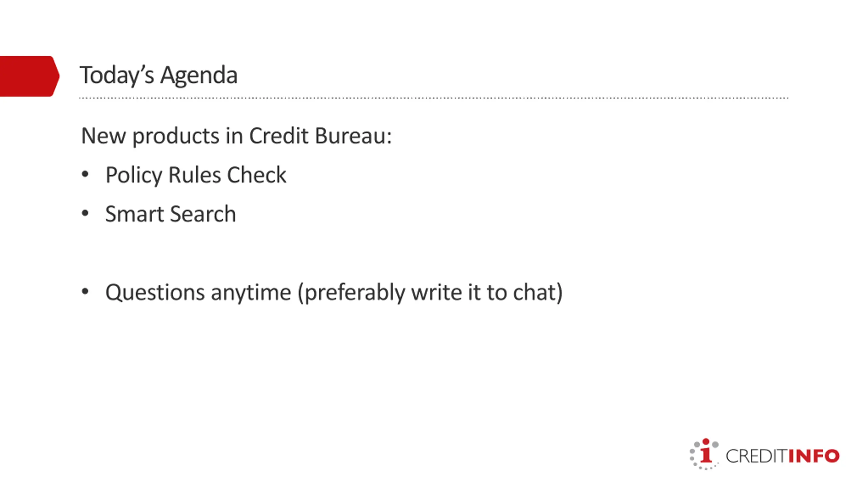Click the word "Search" in the second bullet

(202, 214)
